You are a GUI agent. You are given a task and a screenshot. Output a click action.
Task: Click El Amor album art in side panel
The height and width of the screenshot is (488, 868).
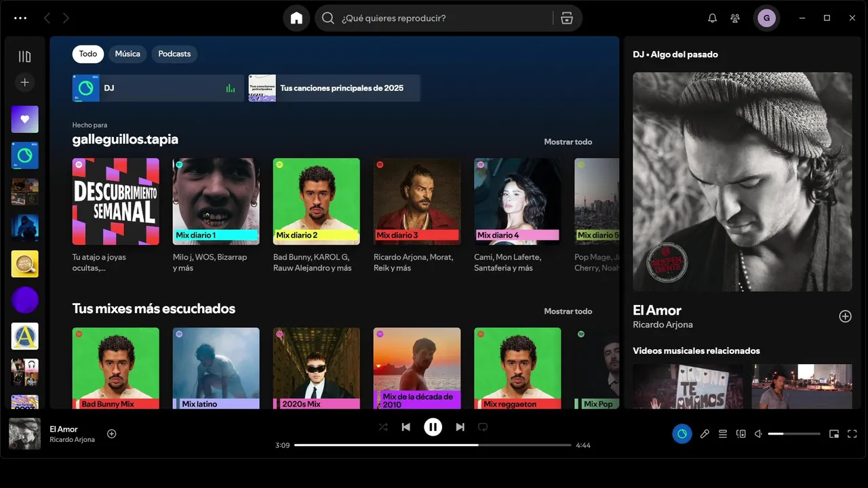[x=743, y=182]
